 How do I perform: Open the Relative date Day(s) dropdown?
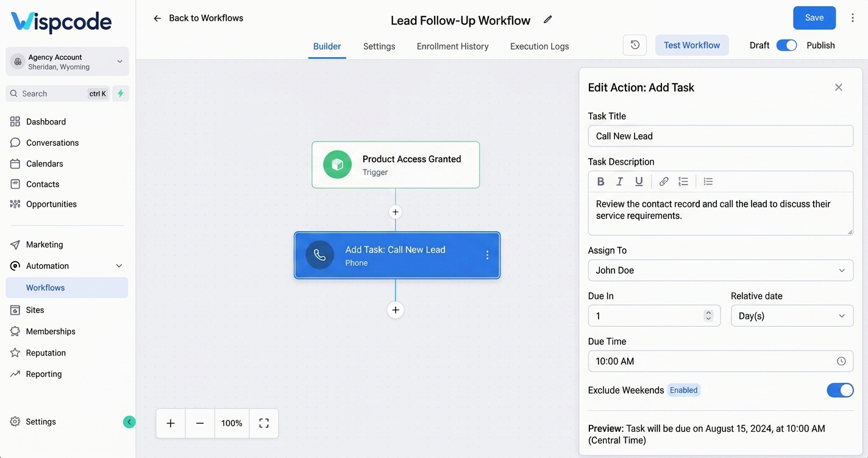coord(792,316)
